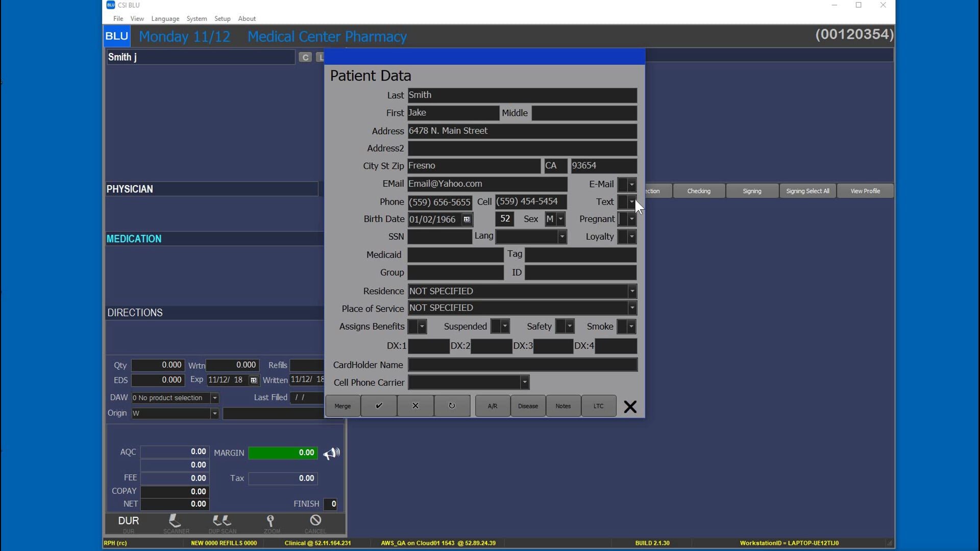Open the Sex dropdown

coord(560,219)
